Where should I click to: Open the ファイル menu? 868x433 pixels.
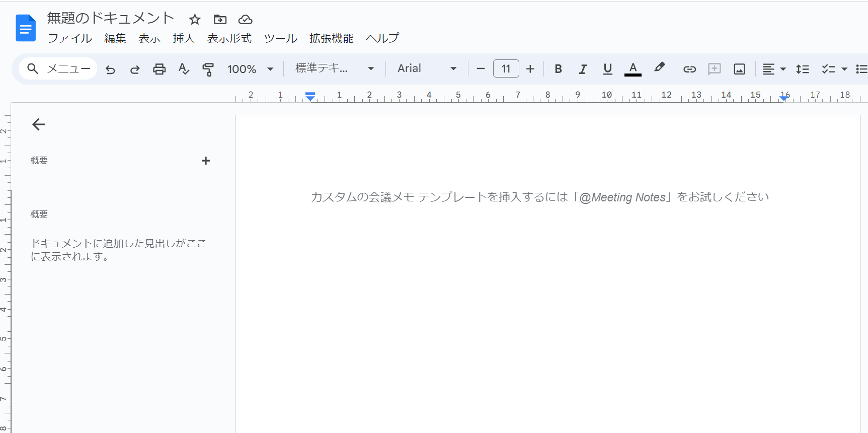(x=70, y=38)
